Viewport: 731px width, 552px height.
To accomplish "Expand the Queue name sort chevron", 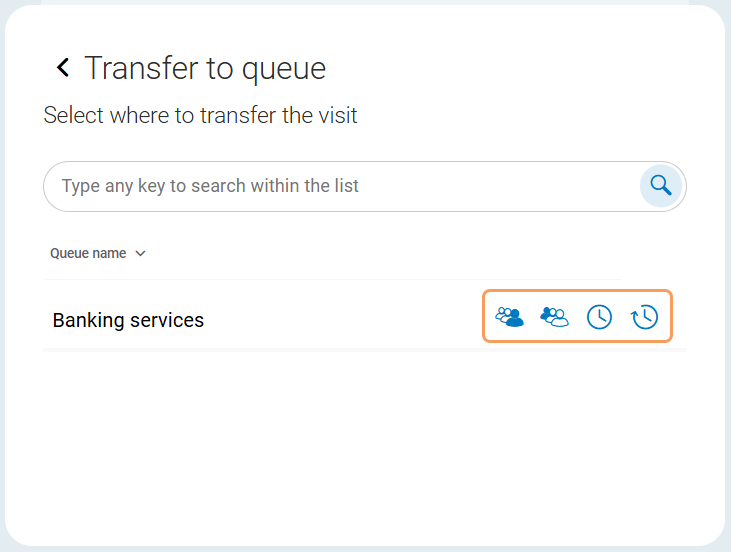I will pos(140,254).
